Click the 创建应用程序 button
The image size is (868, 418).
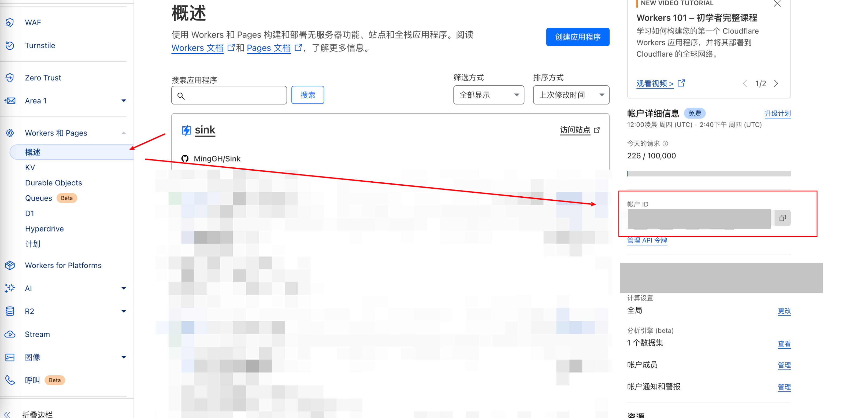coord(577,37)
